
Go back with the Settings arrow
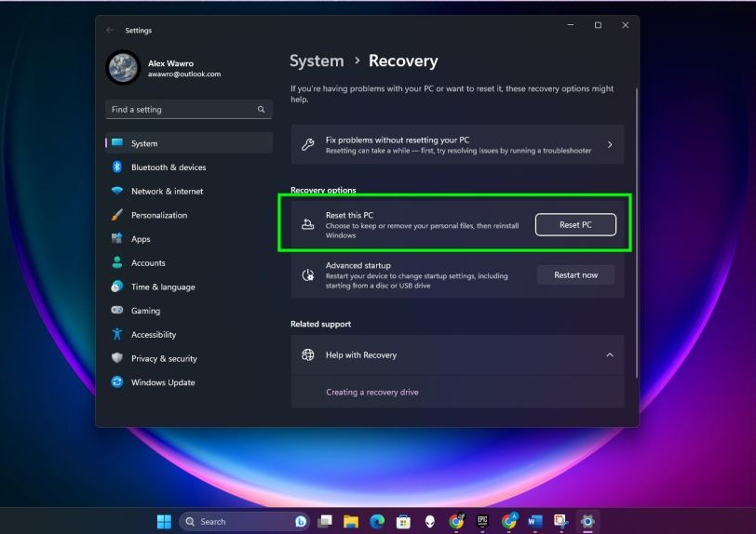point(110,30)
